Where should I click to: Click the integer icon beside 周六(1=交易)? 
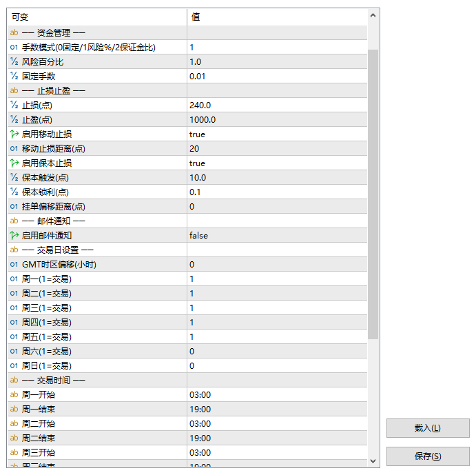14,352
